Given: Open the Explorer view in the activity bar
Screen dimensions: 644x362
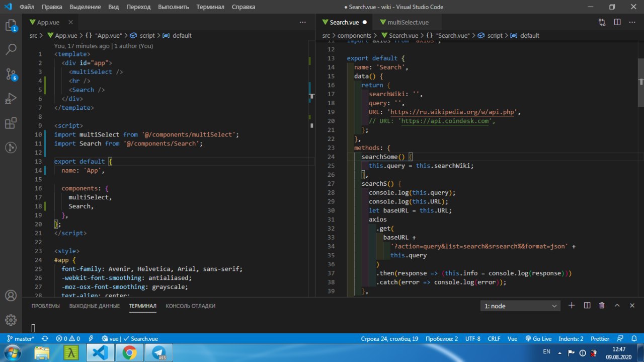Looking at the screenshot, I should click(x=11, y=25).
